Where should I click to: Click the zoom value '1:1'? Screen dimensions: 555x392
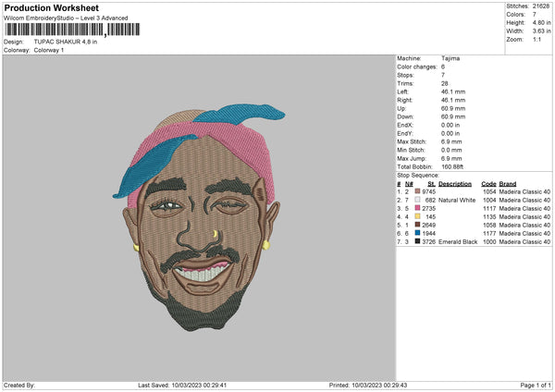(x=536, y=39)
